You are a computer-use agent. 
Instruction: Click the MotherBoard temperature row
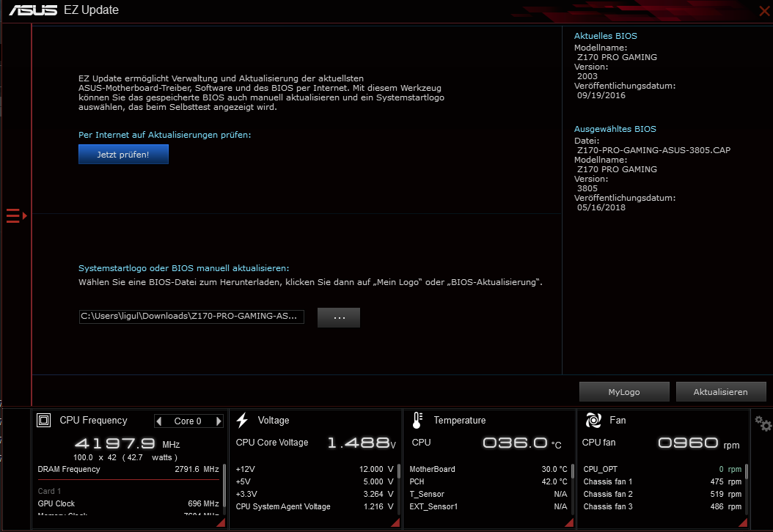tap(488, 470)
